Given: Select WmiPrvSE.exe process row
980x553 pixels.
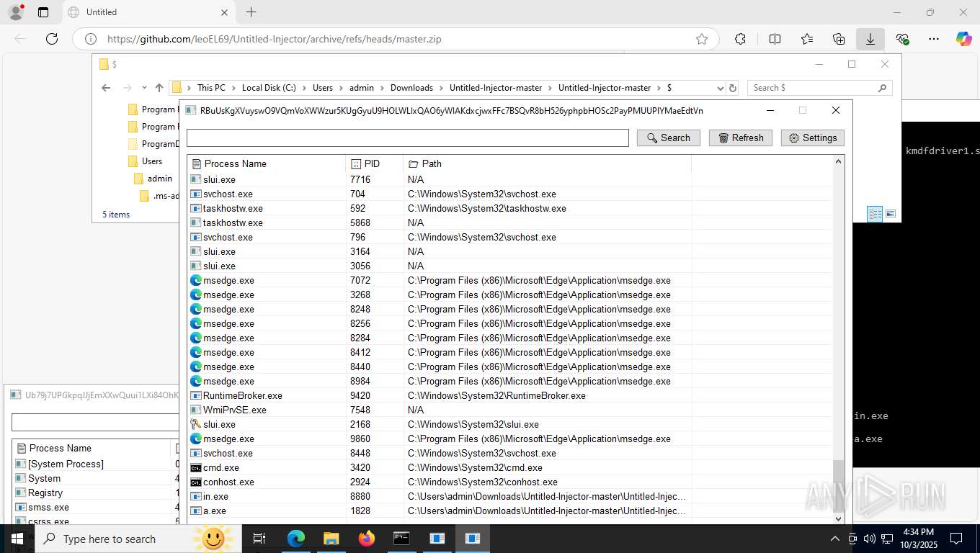Looking at the screenshot, I should [440, 410].
